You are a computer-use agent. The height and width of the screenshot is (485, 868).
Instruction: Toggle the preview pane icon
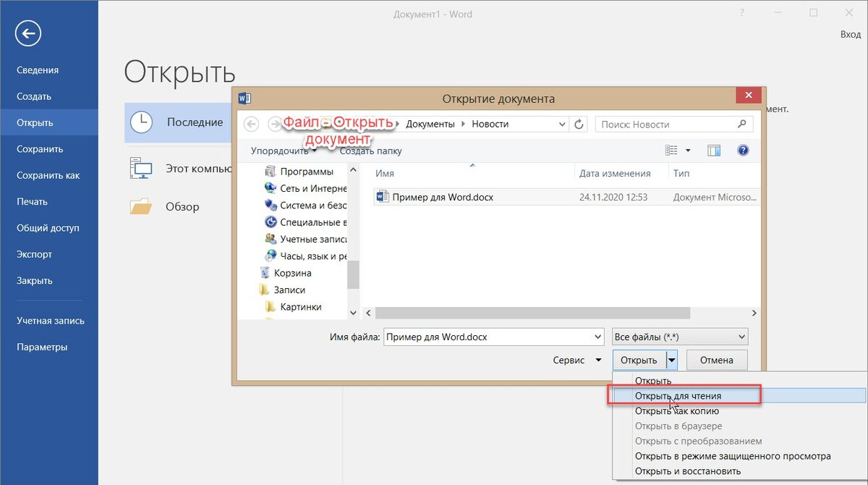(714, 151)
